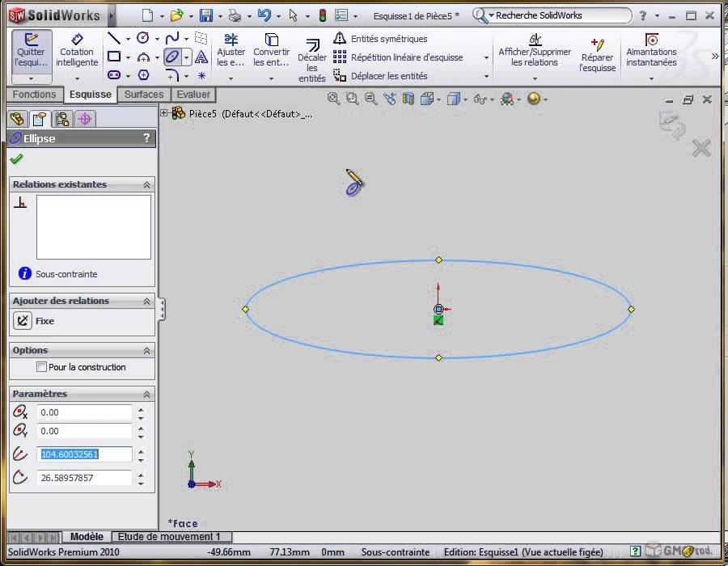Switch to the Evaluer tab
This screenshot has height=566, width=728.
[193, 95]
